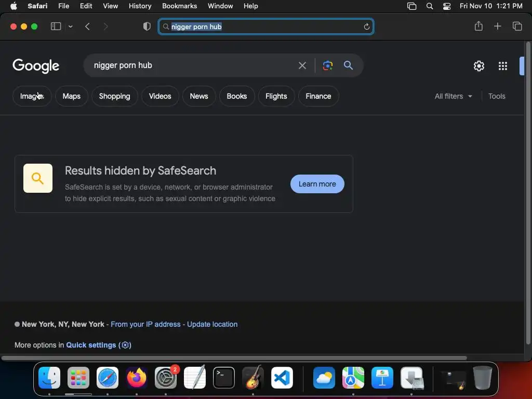This screenshot has height=399, width=532.
Task: Switch to News results
Action: 199,96
